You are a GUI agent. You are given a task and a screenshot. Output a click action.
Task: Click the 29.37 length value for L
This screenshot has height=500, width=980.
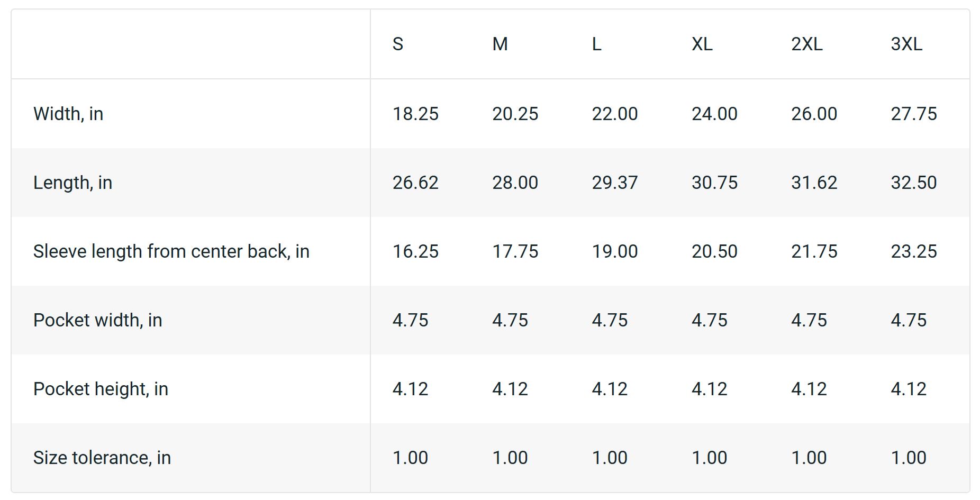(x=615, y=183)
